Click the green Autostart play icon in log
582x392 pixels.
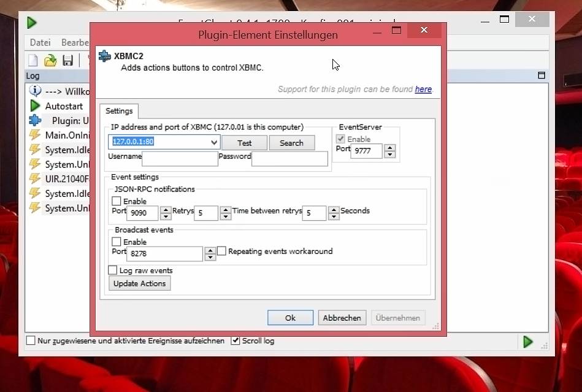[x=35, y=106]
